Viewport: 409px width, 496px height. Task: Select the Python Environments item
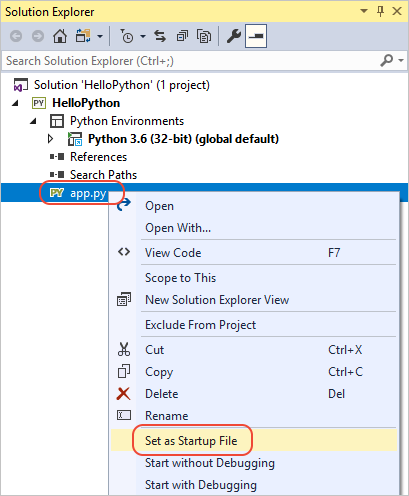(x=127, y=121)
